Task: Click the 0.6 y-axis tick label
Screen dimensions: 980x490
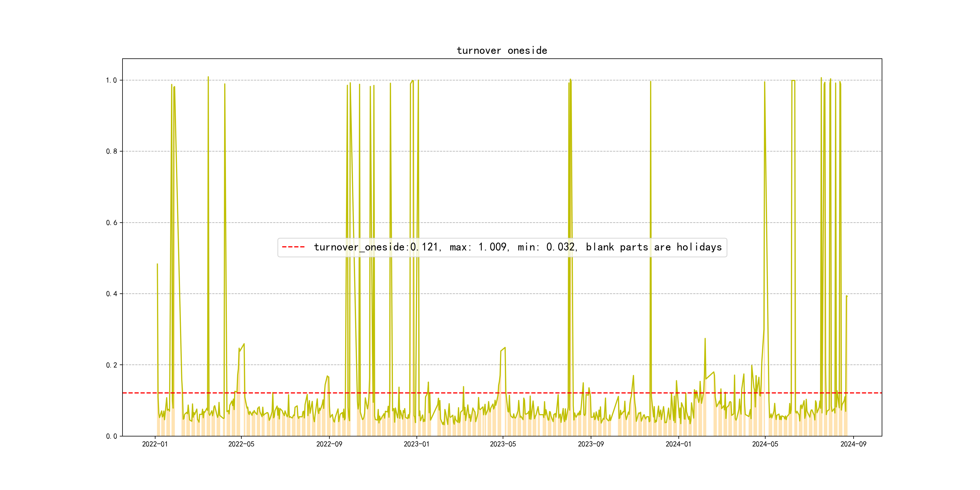Action: 111,223
